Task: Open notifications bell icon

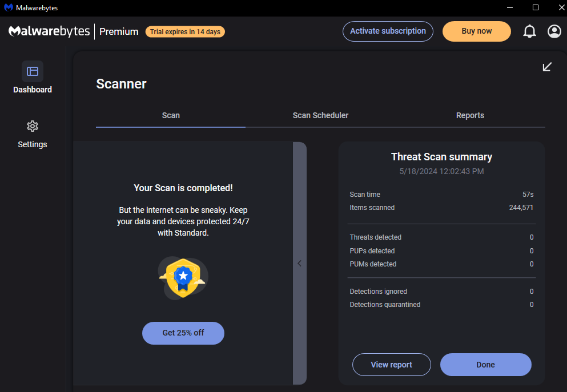Action: pos(529,31)
